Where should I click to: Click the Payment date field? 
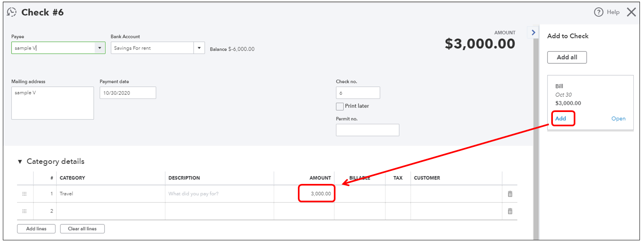(127, 93)
